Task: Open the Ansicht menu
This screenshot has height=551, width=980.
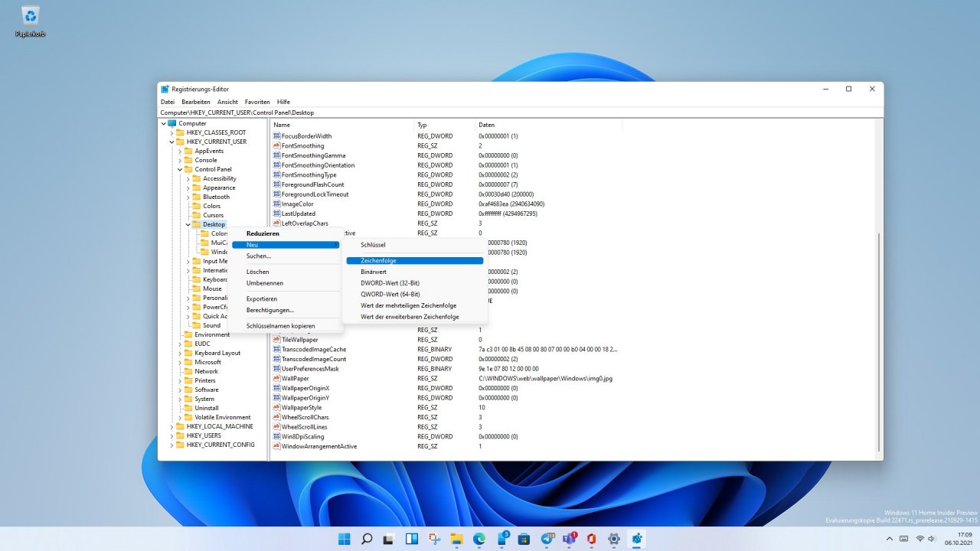Action: tap(227, 102)
